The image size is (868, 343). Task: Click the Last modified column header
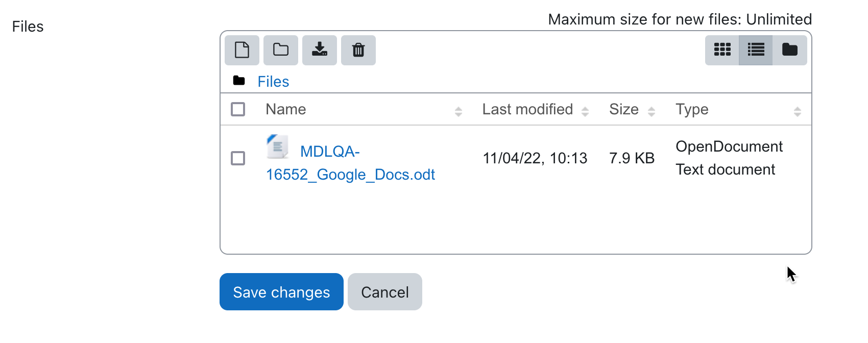[x=527, y=109]
